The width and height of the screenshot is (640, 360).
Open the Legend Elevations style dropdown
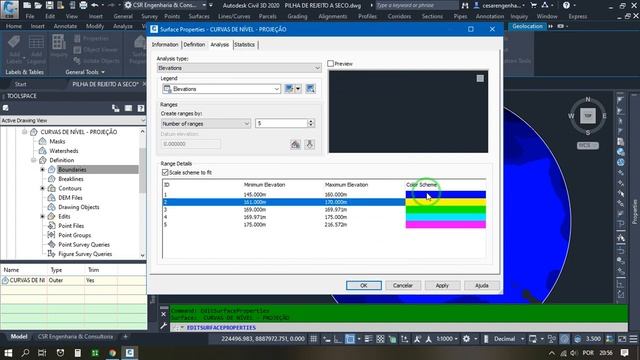221,89
